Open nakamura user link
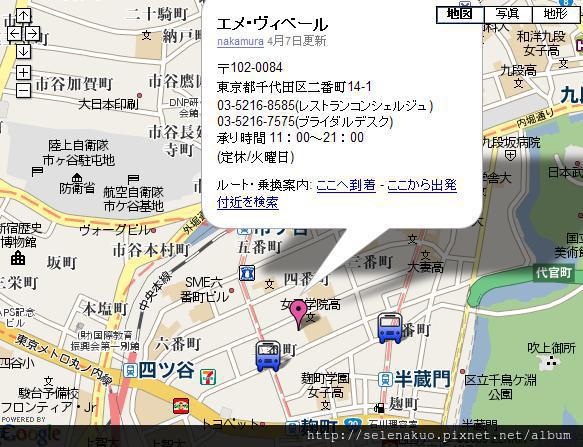583x447 pixels. [x=240, y=41]
